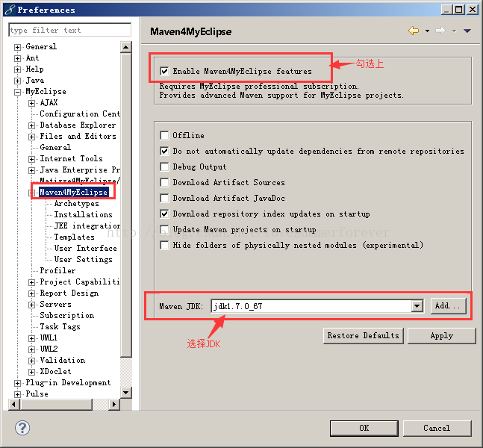Viewport: 483px width, 448px height.
Task: Confirm with the OK button
Action: tap(364, 428)
